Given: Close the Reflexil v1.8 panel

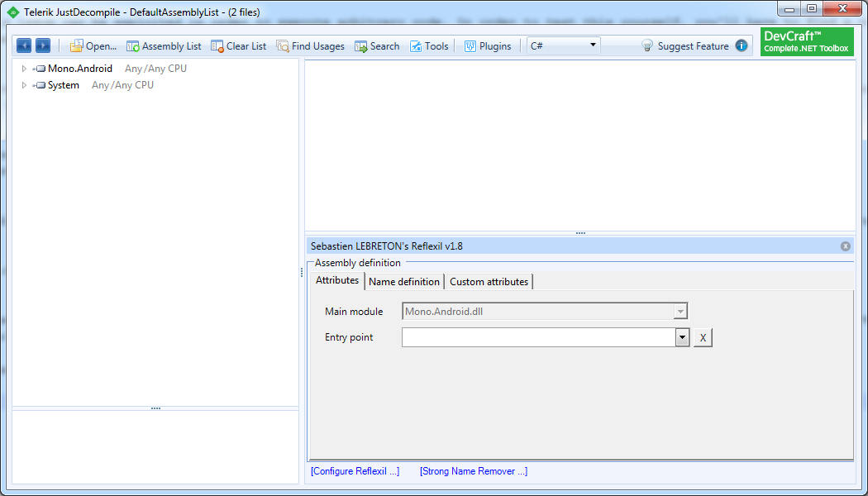Looking at the screenshot, I should [x=846, y=246].
